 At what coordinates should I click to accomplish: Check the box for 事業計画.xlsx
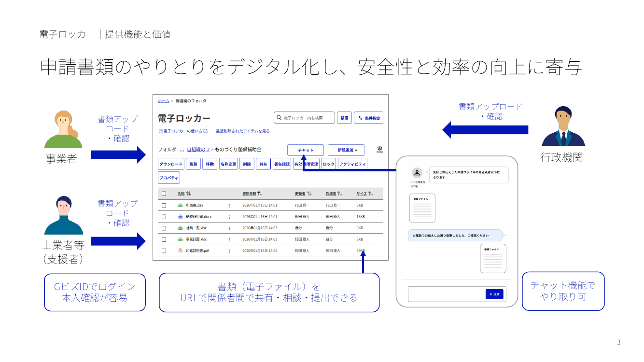coord(164,239)
